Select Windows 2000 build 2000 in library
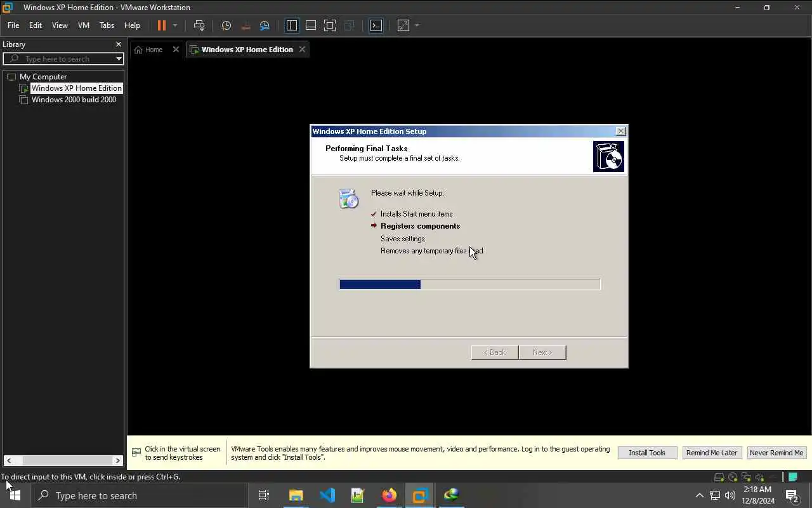This screenshot has height=508, width=812. pyautogui.click(x=74, y=100)
